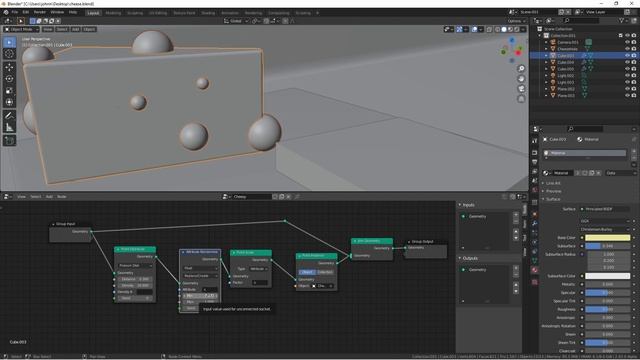Open Physics tab in properties editor
Screen dimensions: 640x360
coord(535,242)
